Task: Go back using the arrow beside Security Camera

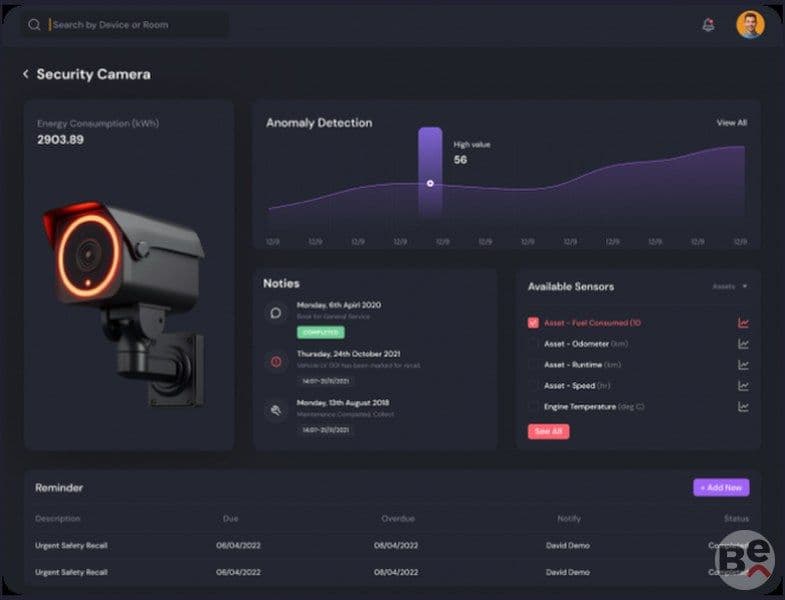Action: point(26,74)
